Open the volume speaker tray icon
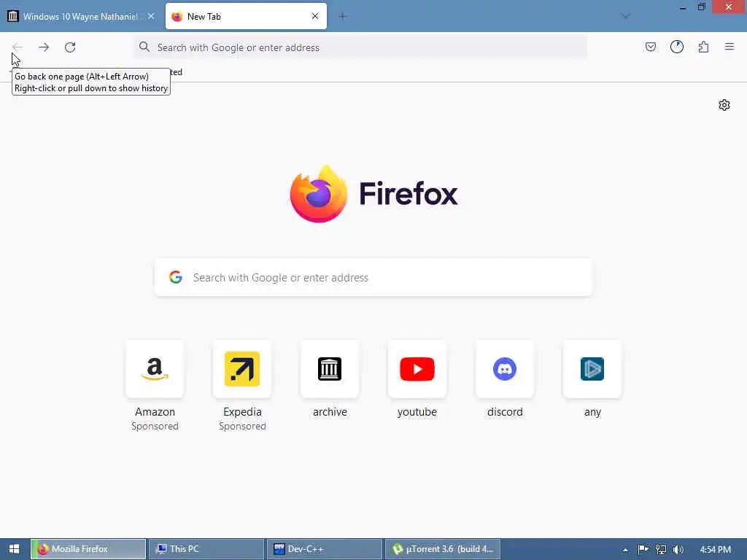 point(678,550)
